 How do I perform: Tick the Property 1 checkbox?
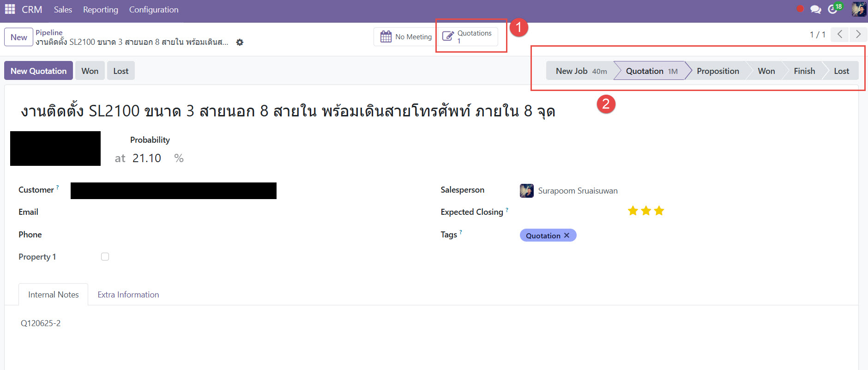[105, 257]
